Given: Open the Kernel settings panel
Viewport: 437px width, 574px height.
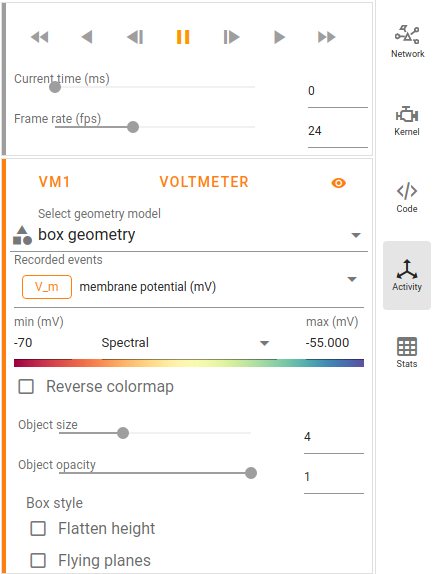Looking at the screenshot, I should (407, 121).
